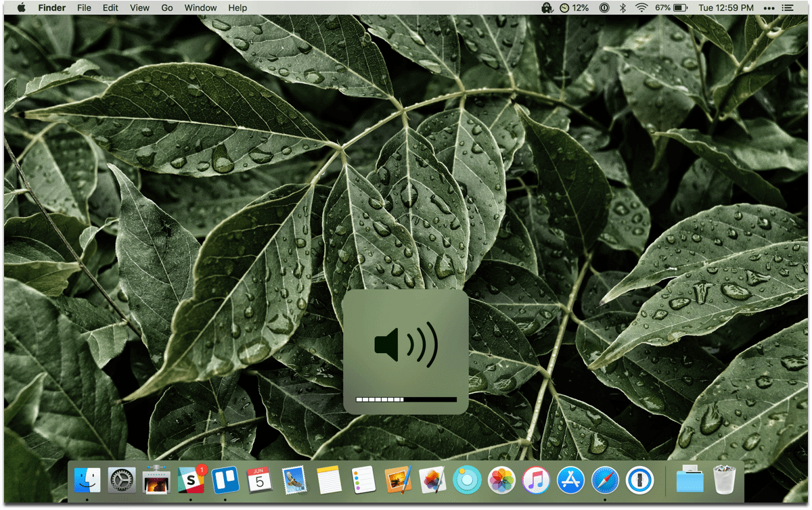Open the Go menu in menu bar

pos(167,8)
